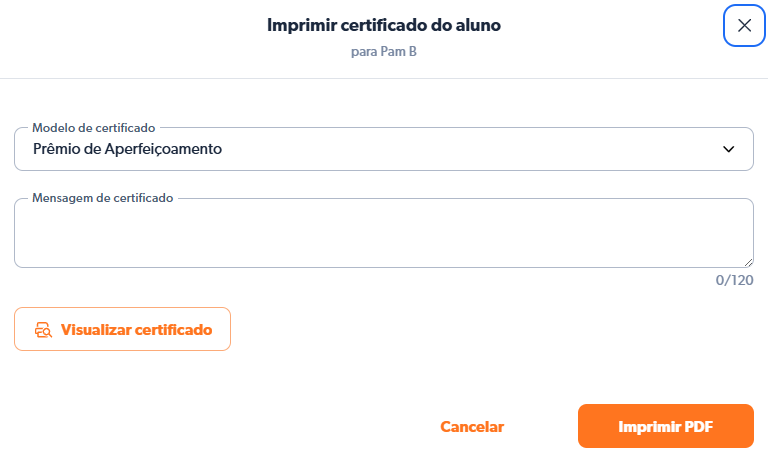Close the print certificate dialog

point(744,26)
